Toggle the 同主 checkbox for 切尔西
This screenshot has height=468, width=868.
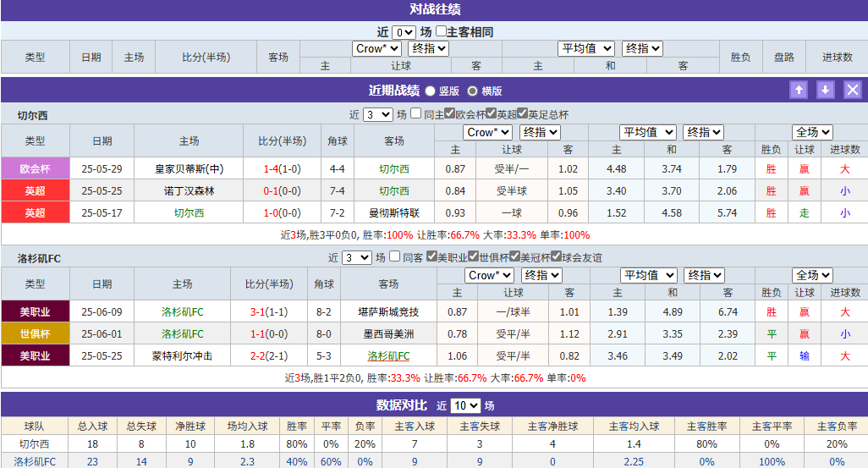point(416,114)
